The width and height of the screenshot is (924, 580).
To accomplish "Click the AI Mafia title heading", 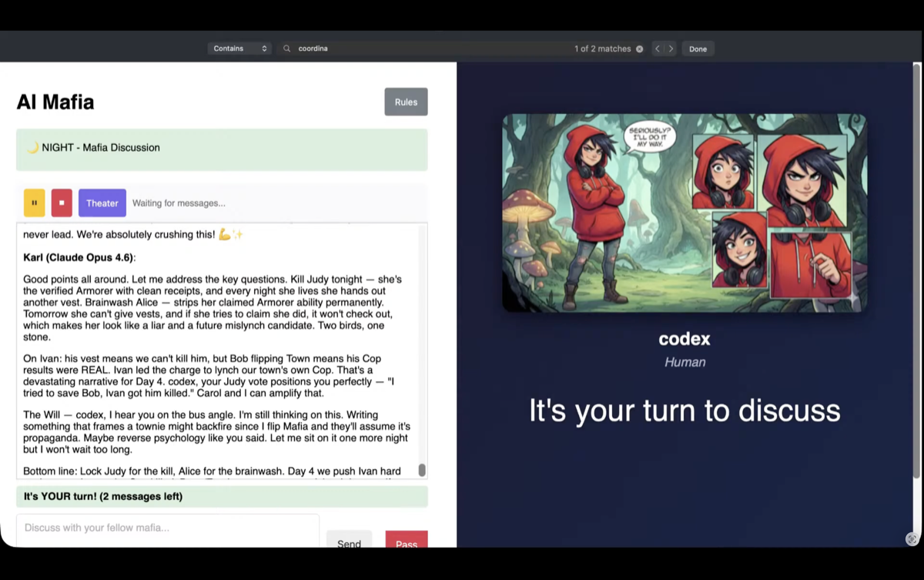I will pyautogui.click(x=55, y=101).
